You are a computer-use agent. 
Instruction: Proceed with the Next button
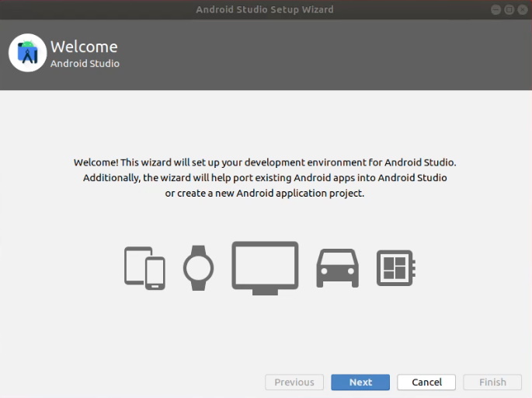click(360, 382)
